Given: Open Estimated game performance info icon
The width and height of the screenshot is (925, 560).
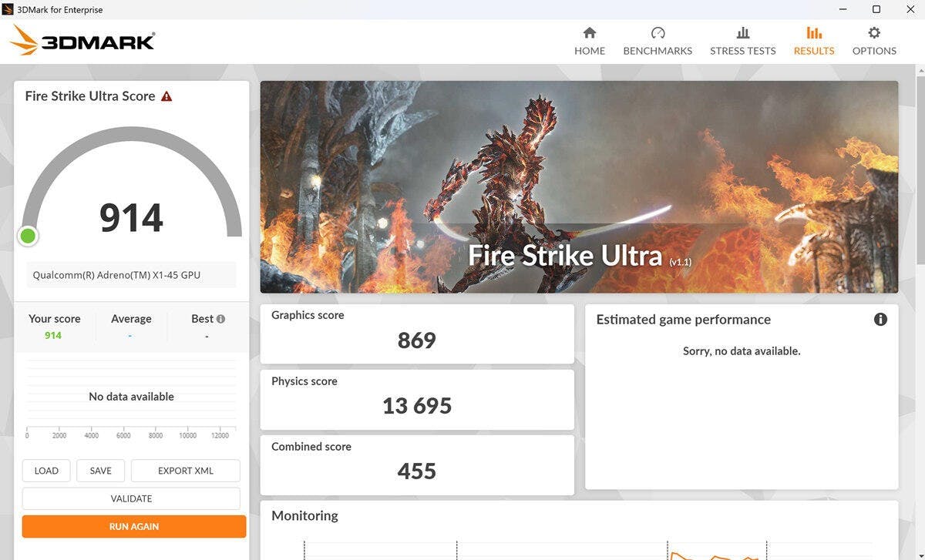Looking at the screenshot, I should click(880, 319).
